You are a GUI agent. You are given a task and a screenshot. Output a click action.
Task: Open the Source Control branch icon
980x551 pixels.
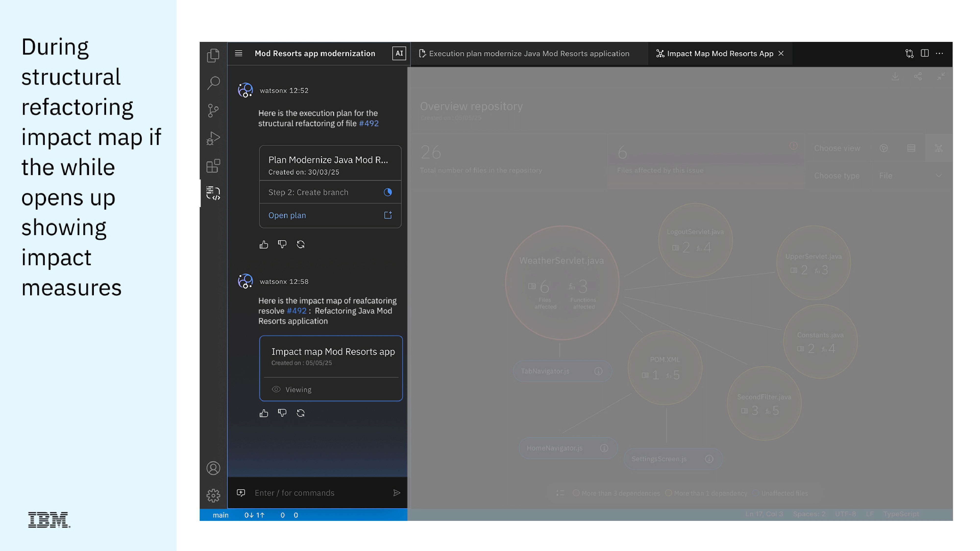click(x=213, y=111)
